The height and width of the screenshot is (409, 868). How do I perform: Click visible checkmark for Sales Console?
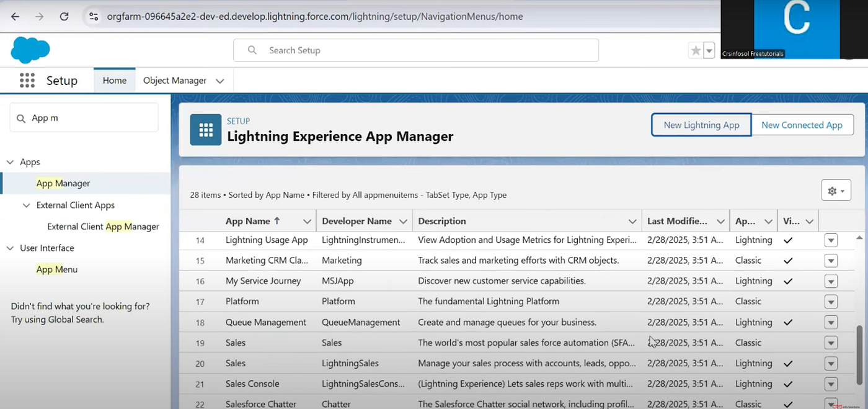788,384
